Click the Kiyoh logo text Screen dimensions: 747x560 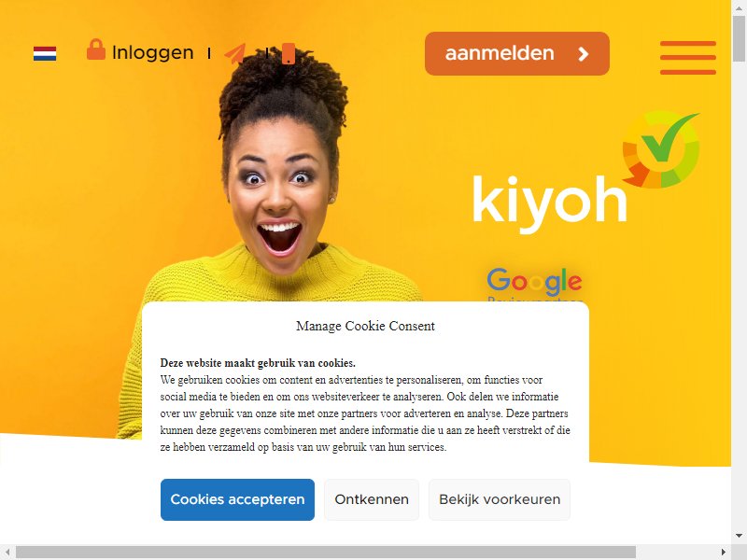[x=549, y=203]
